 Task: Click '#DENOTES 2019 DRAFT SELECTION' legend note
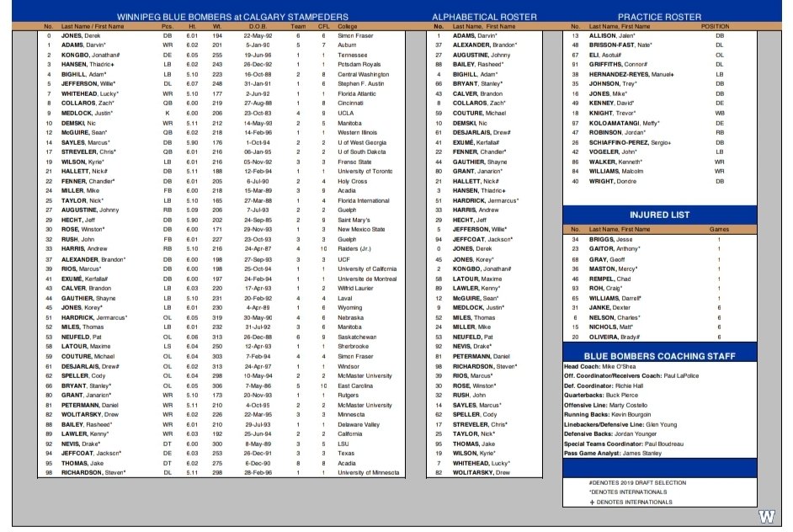(x=637, y=483)
